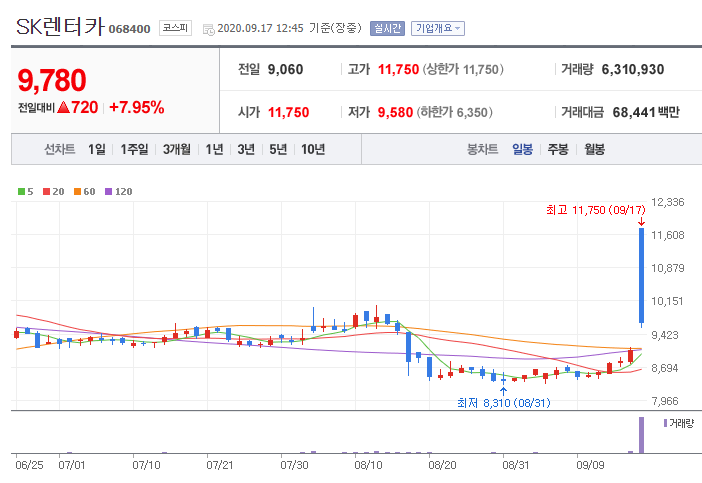Click the 07/01 date axis label
The width and height of the screenshot is (702, 483).
click(x=72, y=465)
